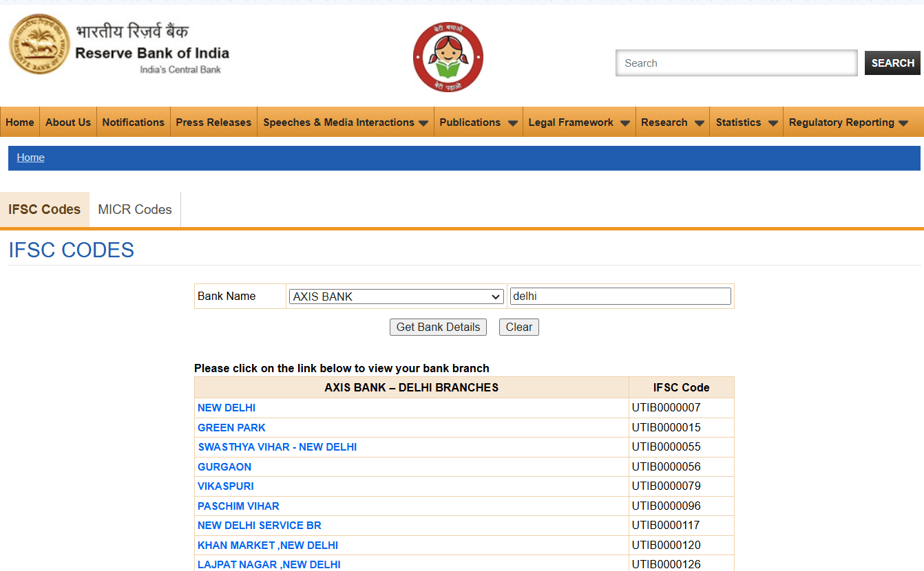Expand the Research dropdown menu
The image size is (924, 571).
(673, 122)
